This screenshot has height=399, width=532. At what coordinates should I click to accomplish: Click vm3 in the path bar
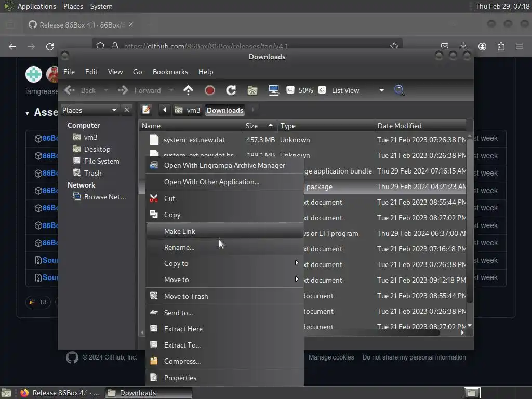click(188, 110)
